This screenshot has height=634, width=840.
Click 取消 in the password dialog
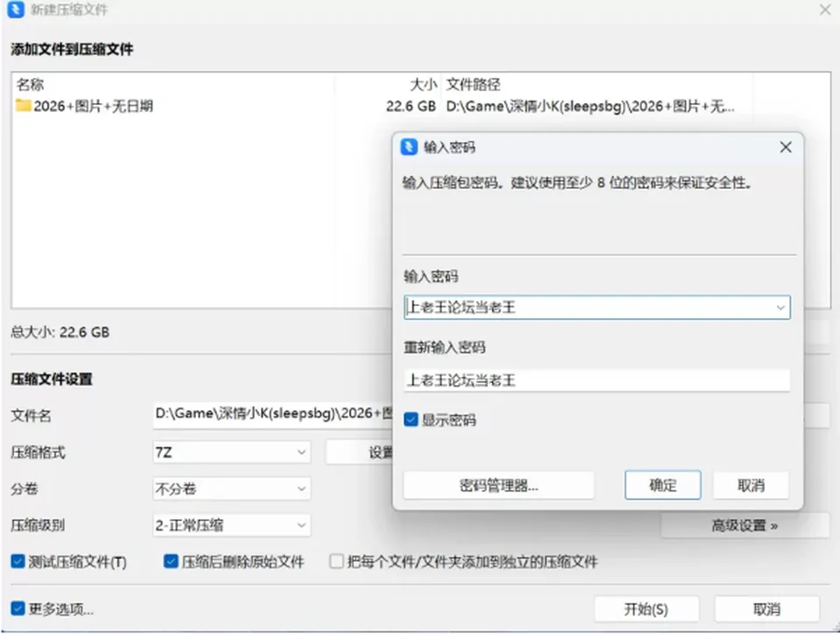(751, 485)
